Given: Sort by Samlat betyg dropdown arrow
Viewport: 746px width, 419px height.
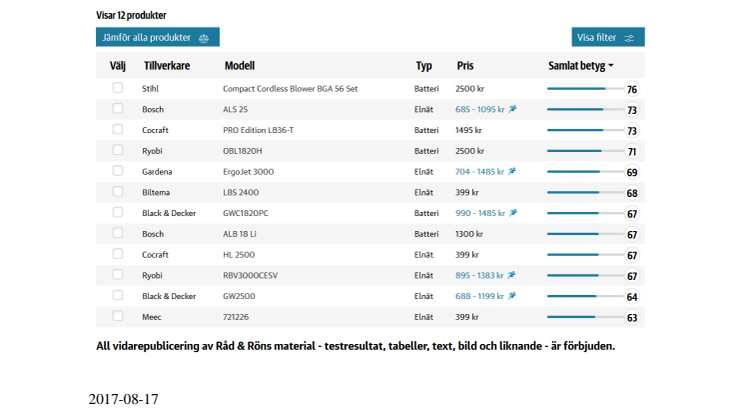Looking at the screenshot, I should coord(611,66).
